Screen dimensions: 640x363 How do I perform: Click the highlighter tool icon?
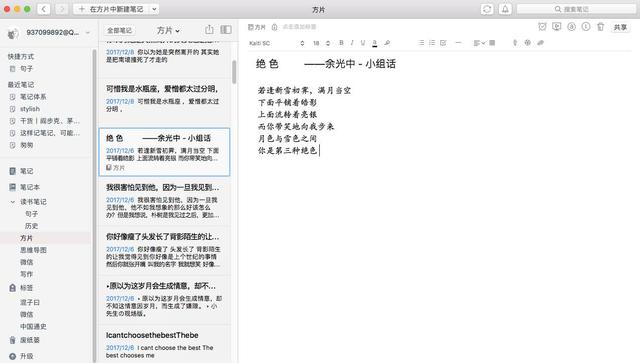click(387, 42)
